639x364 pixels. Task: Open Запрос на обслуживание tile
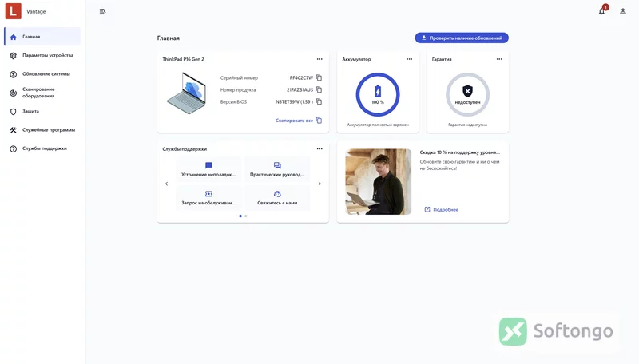208,198
